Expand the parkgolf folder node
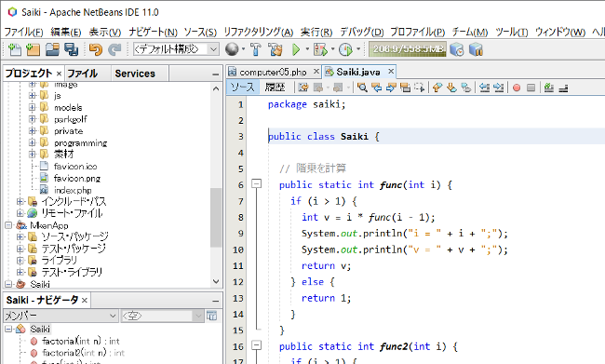This screenshot has height=364, width=605. pyautogui.click(x=33, y=119)
